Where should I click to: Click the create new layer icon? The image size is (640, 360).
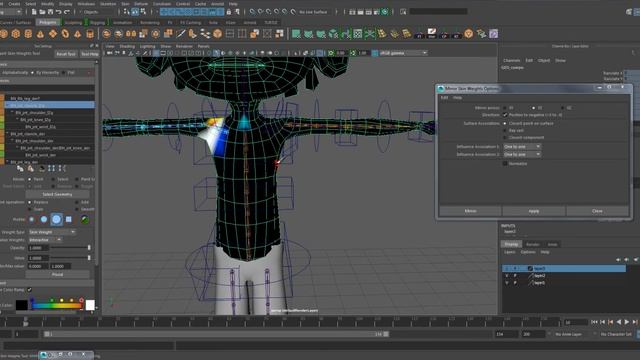[636, 260]
